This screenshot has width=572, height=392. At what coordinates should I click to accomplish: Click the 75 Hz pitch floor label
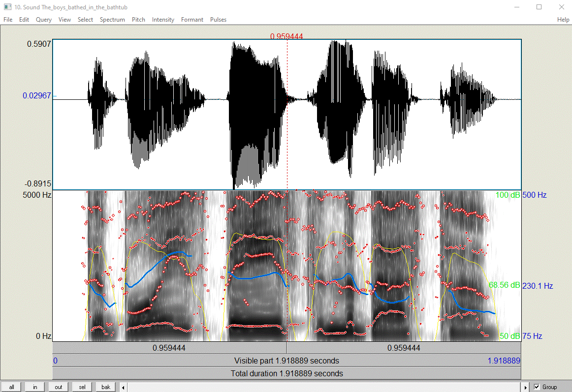pyautogui.click(x=532, y=336)
